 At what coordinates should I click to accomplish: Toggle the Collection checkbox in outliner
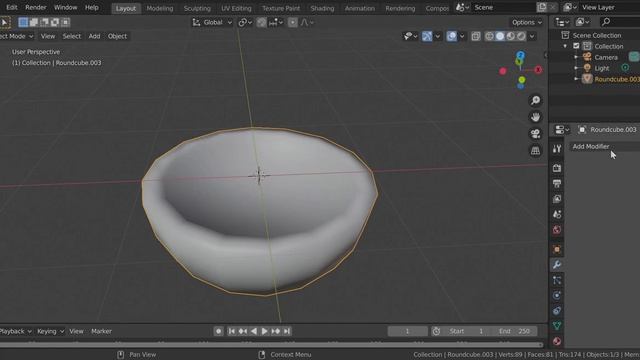pos(576,46)
